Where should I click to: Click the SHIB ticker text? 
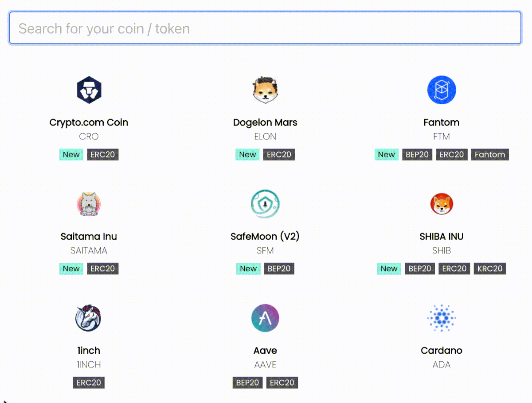(442, 251)
